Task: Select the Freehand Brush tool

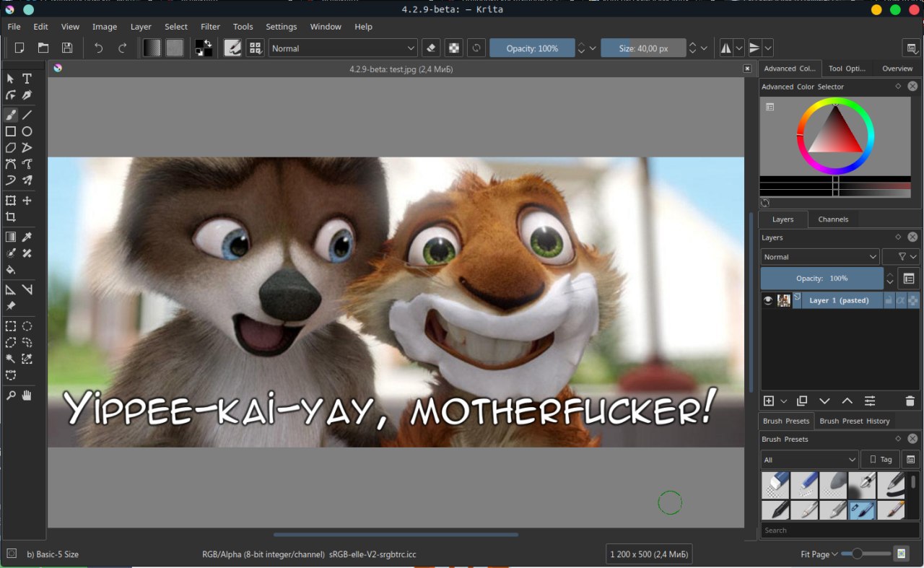Action: pyautogui.click(x=11, y=115)
